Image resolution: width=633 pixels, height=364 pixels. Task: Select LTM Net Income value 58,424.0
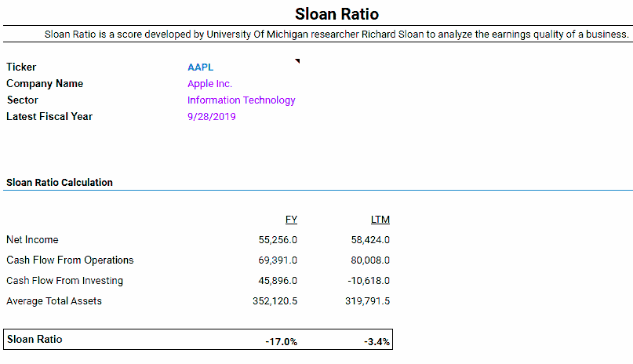coord(370,240)
